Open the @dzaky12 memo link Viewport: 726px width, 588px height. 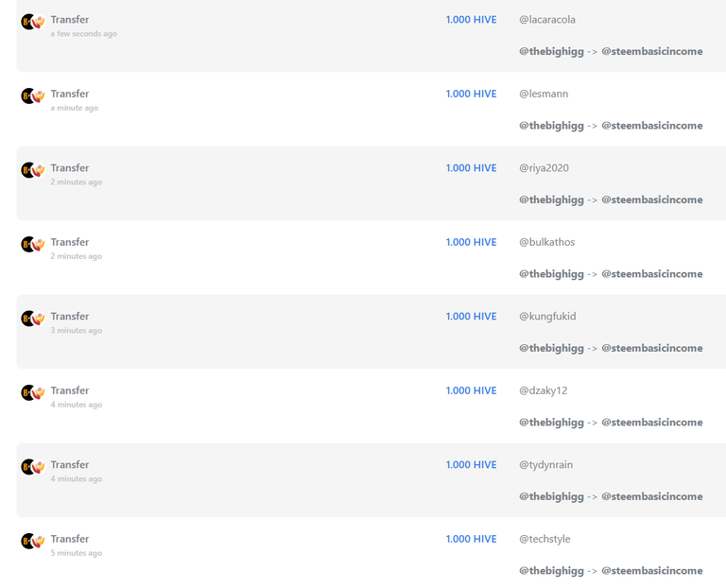point(544,390)
